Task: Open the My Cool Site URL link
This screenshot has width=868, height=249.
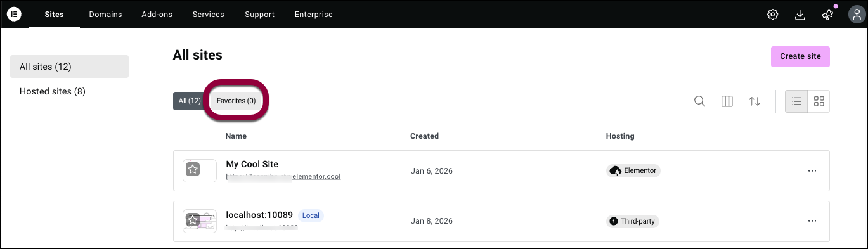Action: point(283,177)
